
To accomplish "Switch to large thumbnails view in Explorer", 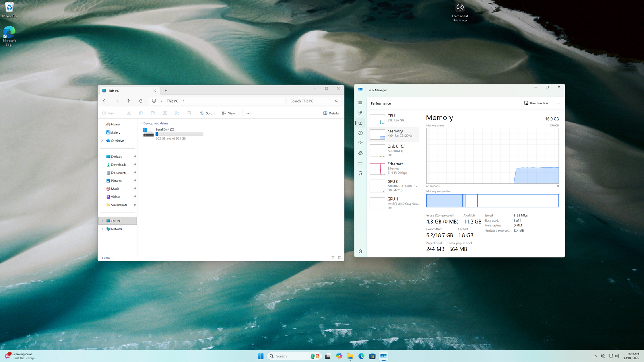I will point(340,258).
